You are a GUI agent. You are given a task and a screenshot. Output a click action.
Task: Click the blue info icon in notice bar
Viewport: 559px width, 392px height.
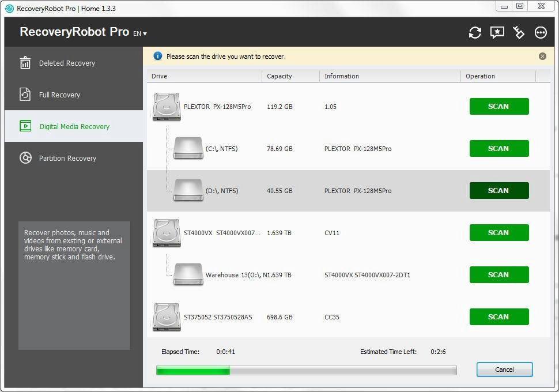157,56
